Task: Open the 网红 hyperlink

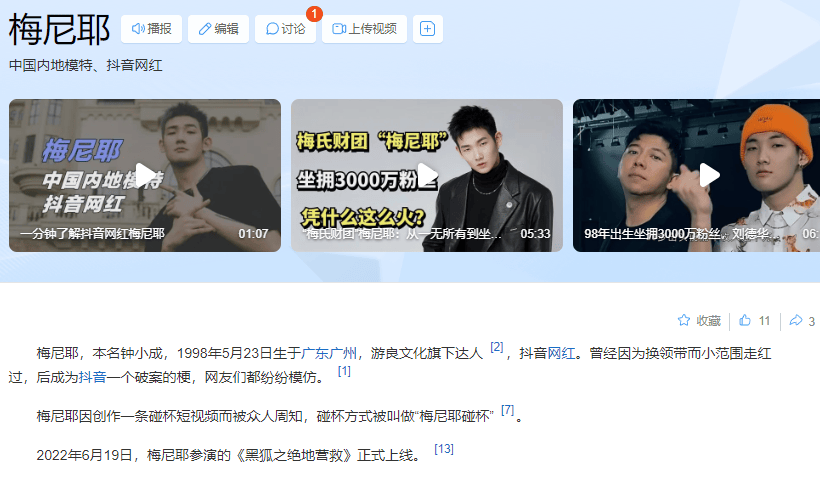Action: coord(561,353)
